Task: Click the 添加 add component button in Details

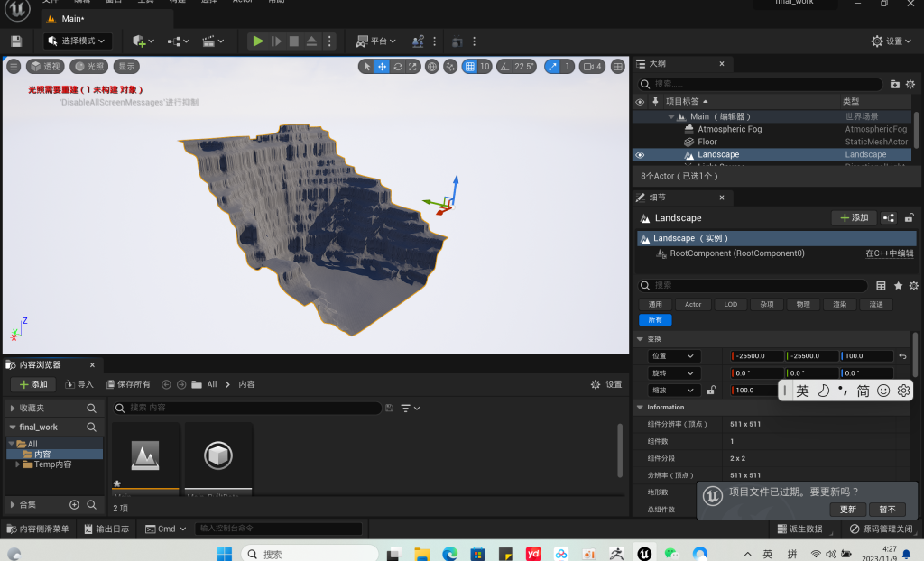Action: 855,218
